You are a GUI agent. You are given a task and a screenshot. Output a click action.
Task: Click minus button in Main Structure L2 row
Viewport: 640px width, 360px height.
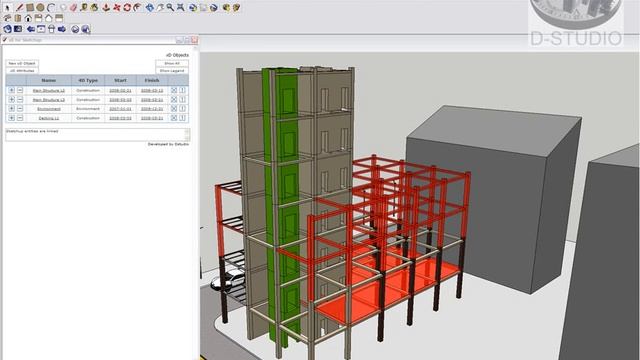click(20, 90)
